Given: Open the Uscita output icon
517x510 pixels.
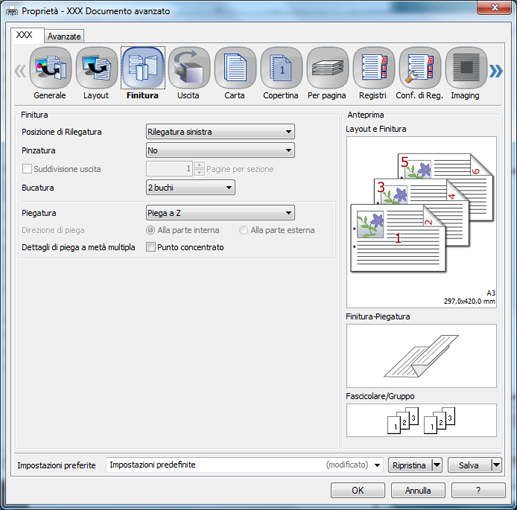Looking at the screenshot, I should point(189,68).
